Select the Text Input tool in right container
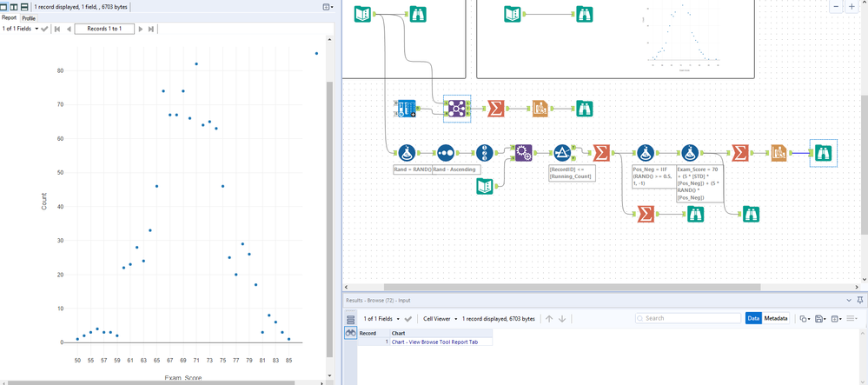Image resolution: width=868 pixels, height=385 pixels. (x=513, y=14)
